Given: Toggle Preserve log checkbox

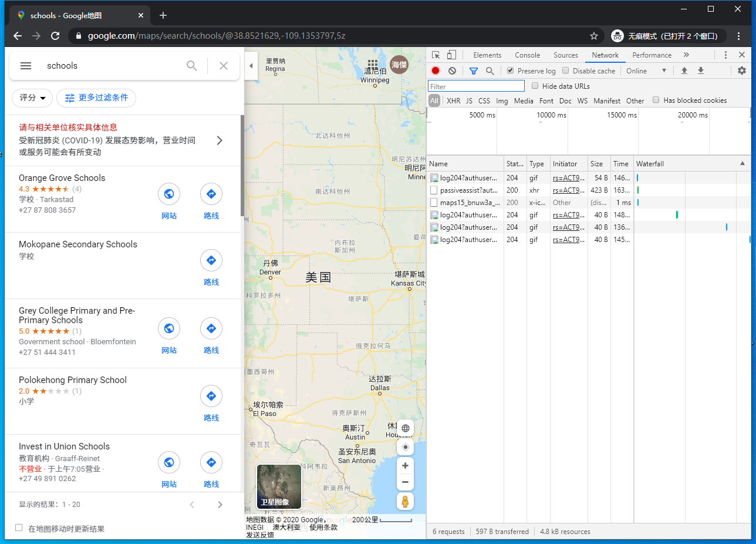Looking at the screenshot, I should point(511,70).
